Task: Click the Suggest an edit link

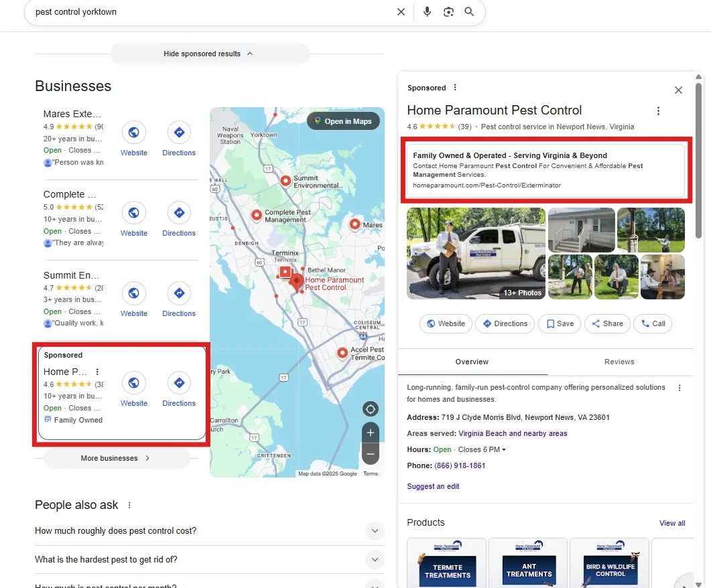Action: pos(433,486)
